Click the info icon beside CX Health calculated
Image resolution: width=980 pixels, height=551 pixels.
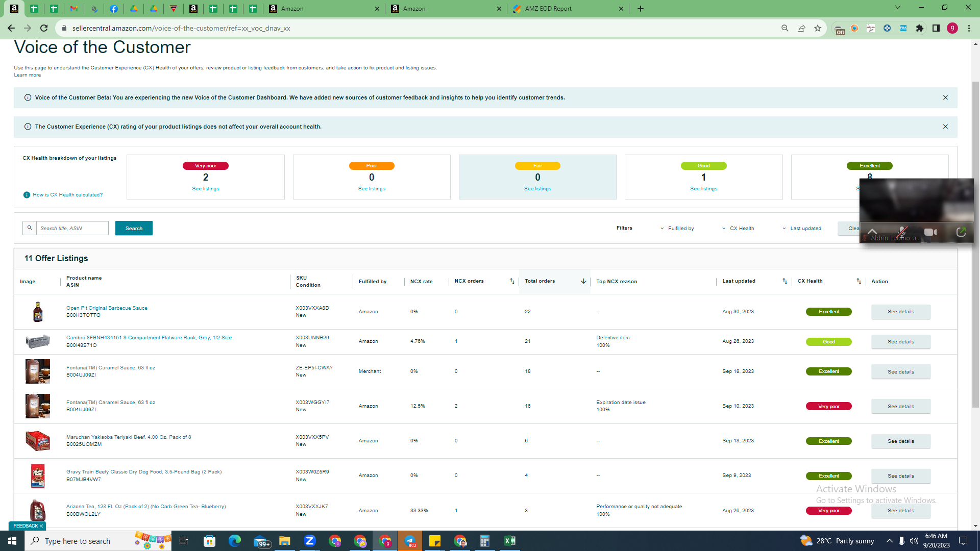[x=27, y=195]
